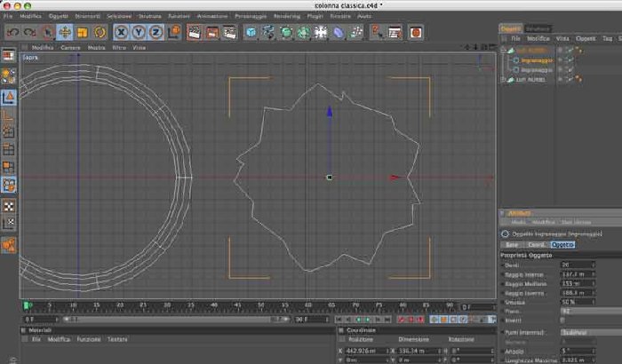Click Texture in the Materiali panel
The width and height of the screenshot is (622, 364).
(117, 339)
